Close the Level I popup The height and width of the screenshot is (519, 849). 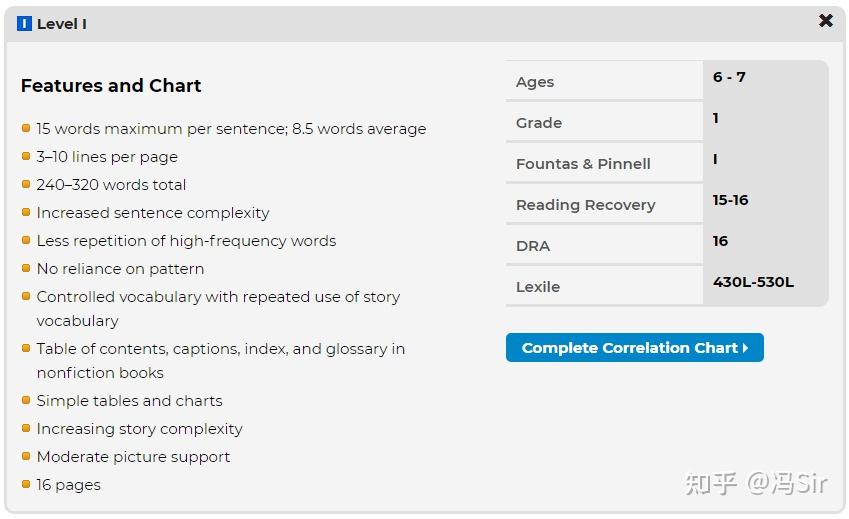coord(826,21)
